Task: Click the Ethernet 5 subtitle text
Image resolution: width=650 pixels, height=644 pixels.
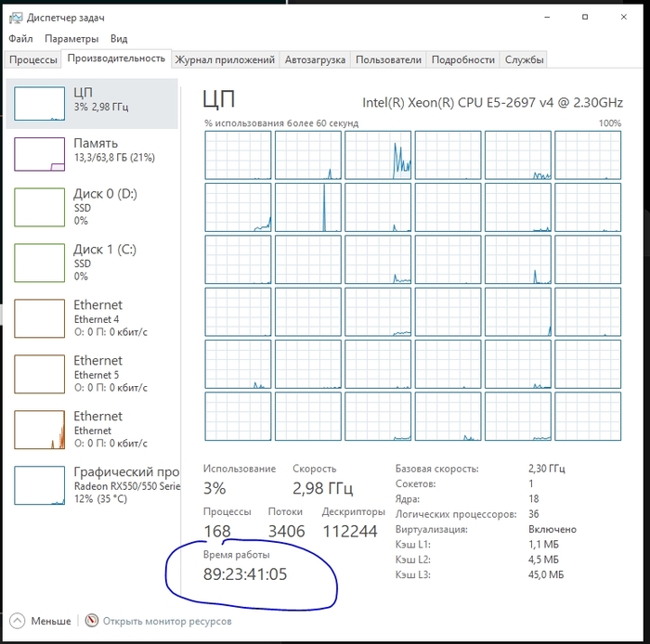Action: click(97, 375)
